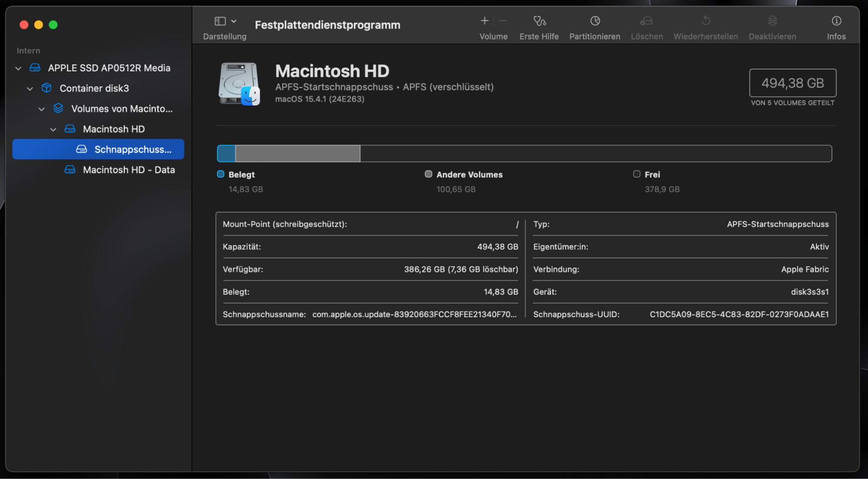Click the Erste Hilfe stethoscope icon
This screenshot has width=868, height=479.
(x=539, y=21)
